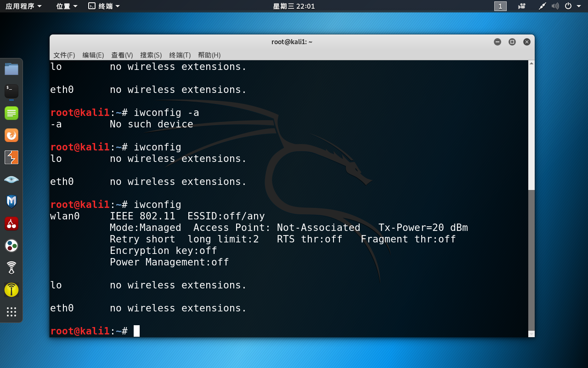Click the network connection icon in top bar
588x368 pixels.
click(543, 6)
